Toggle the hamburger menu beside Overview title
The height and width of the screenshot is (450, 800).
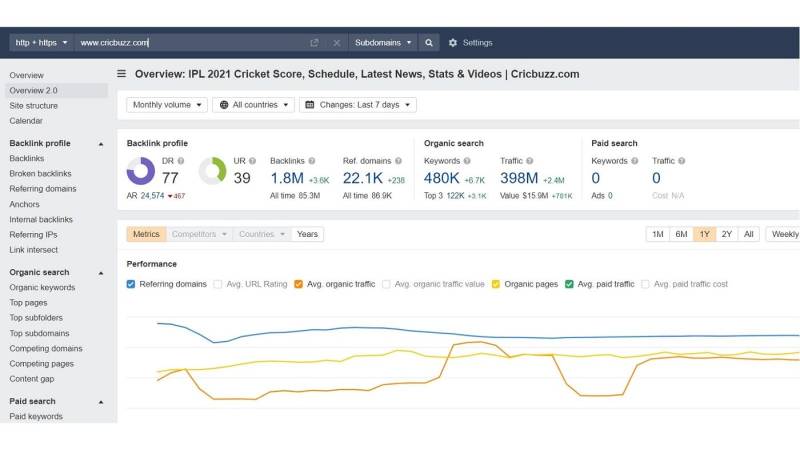(x=121, y=73)
